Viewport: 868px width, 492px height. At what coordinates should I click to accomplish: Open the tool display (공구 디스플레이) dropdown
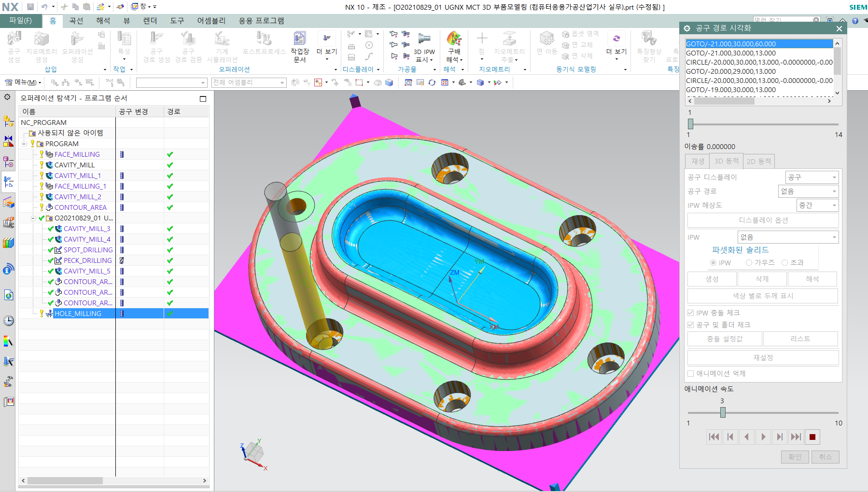[x=812, y=178]
